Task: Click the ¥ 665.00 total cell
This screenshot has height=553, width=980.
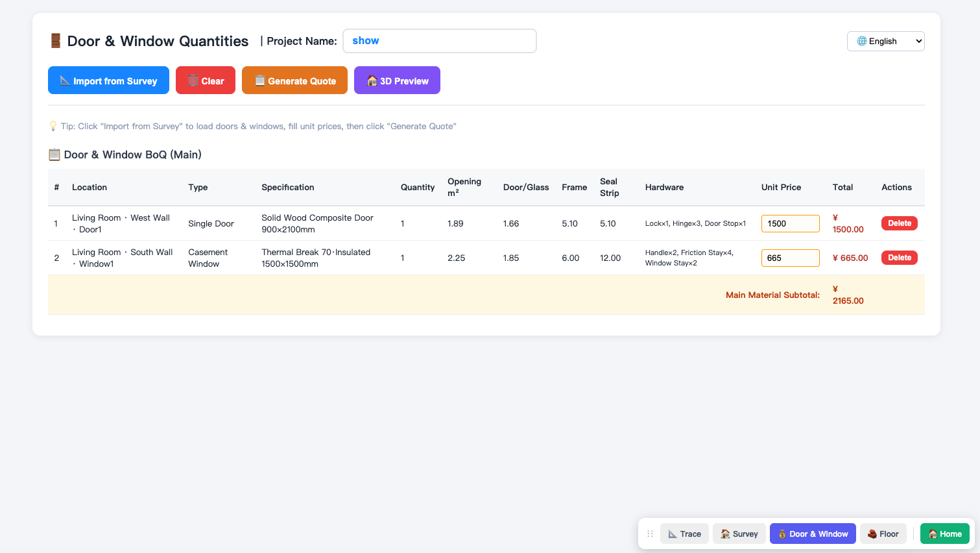Action: pyautogui.click(x=850, y=258)
